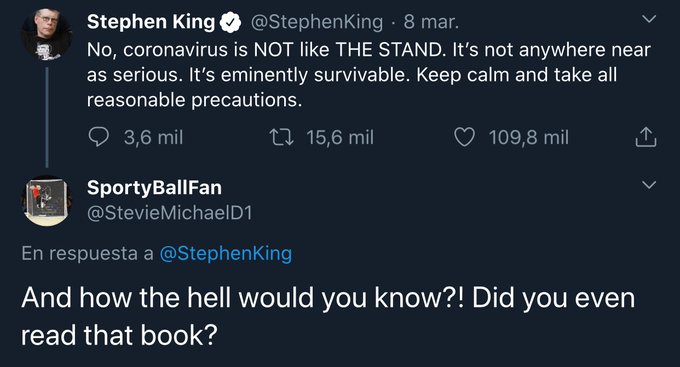Click the @StephenKing handle in tweet header
The image size is (680, 367).
(x=317, y=22)
